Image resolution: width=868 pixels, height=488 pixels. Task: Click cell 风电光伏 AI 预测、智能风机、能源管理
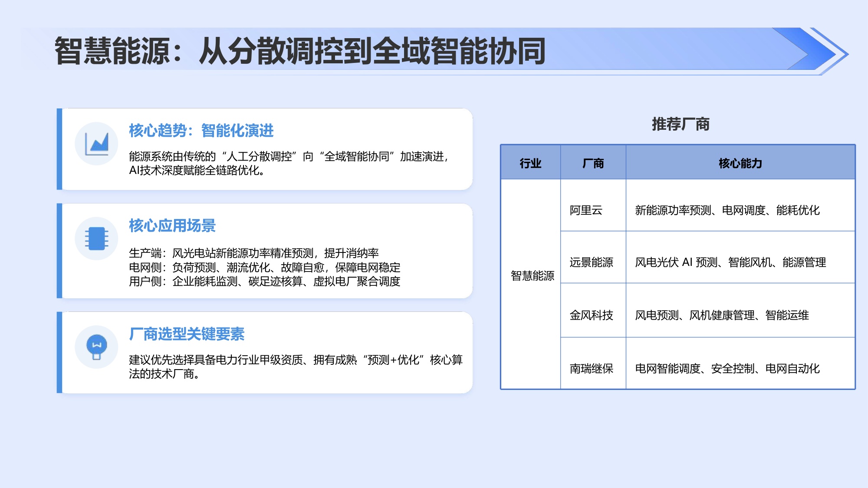tap(740, 257)
